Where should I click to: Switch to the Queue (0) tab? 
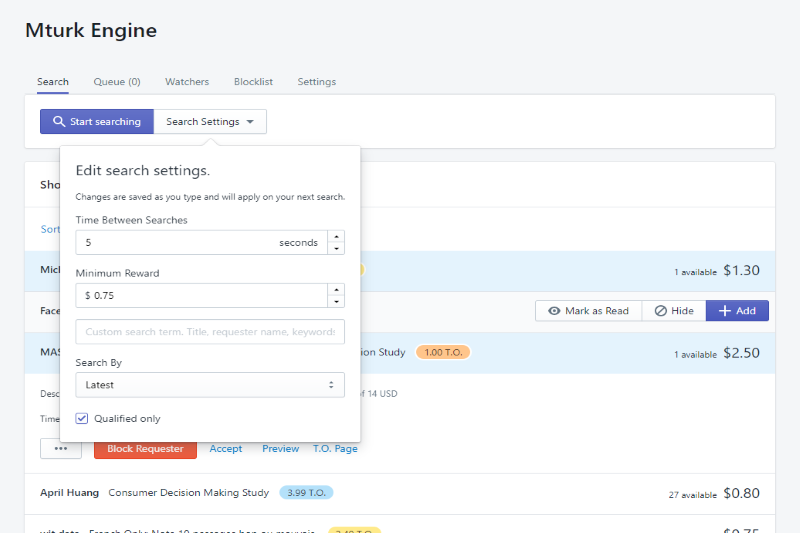(117, 82)
